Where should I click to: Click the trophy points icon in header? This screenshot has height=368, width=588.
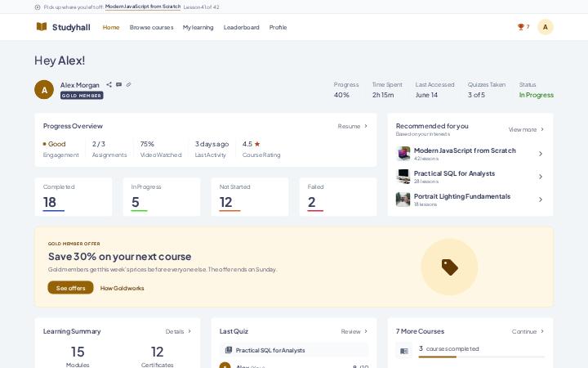tap(520, 27)
